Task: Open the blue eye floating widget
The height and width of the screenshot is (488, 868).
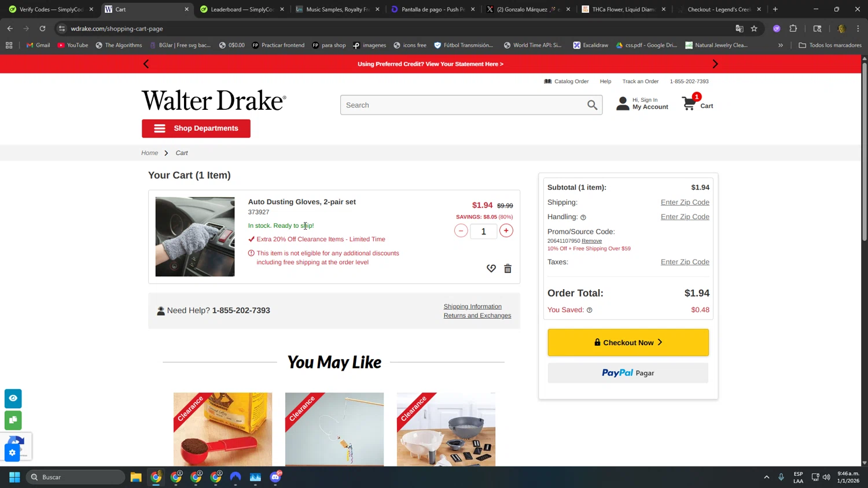Action: click(x=13, y=398)
